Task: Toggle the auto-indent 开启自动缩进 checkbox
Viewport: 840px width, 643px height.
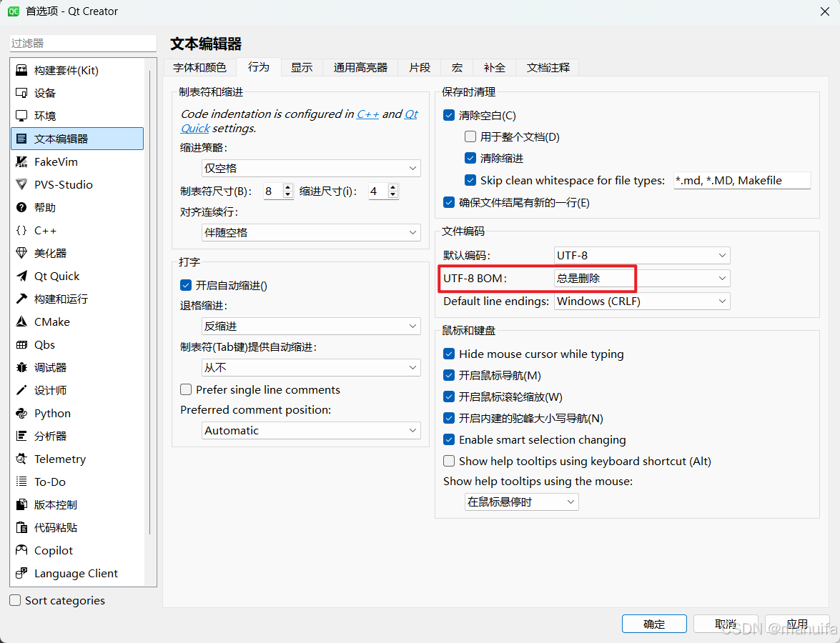Action: (186, 285)
